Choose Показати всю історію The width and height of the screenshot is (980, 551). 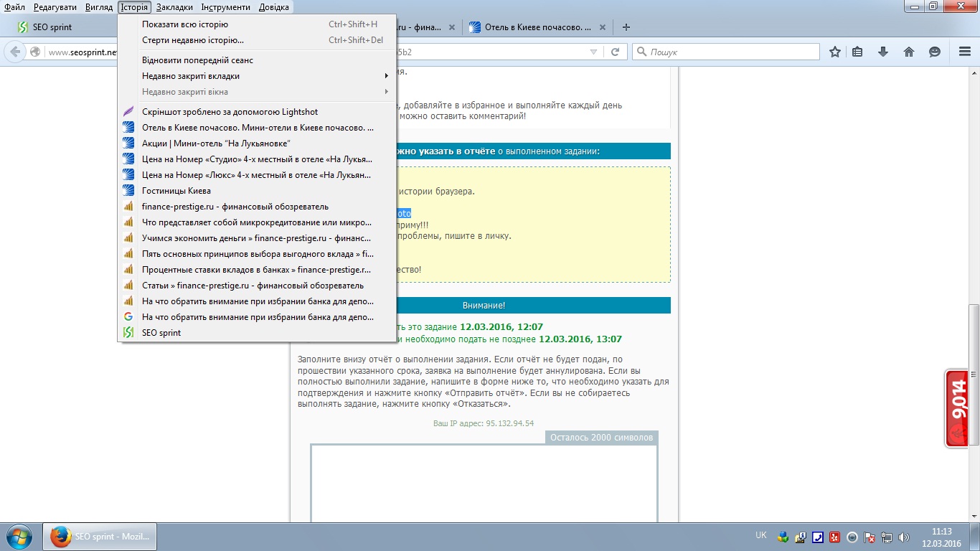coord(257,24)
